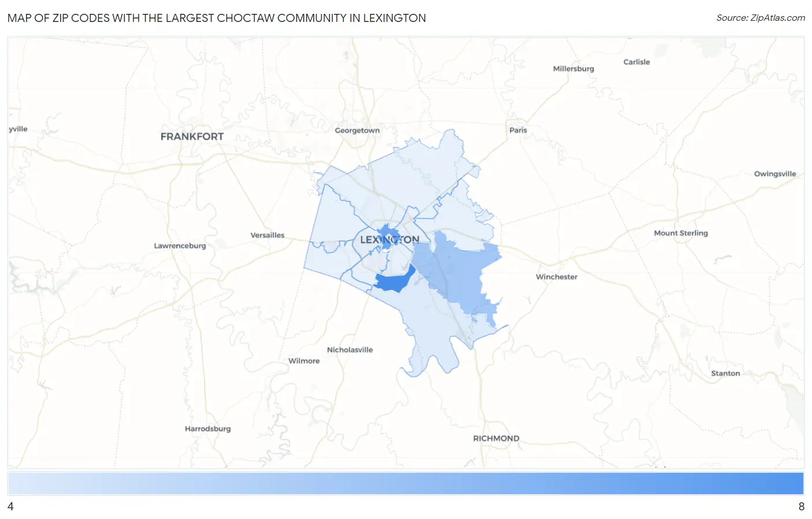This screenshot has height=519, width=812.
Task: Click the Harrodsburg label
Action: (x=208, y=429)
